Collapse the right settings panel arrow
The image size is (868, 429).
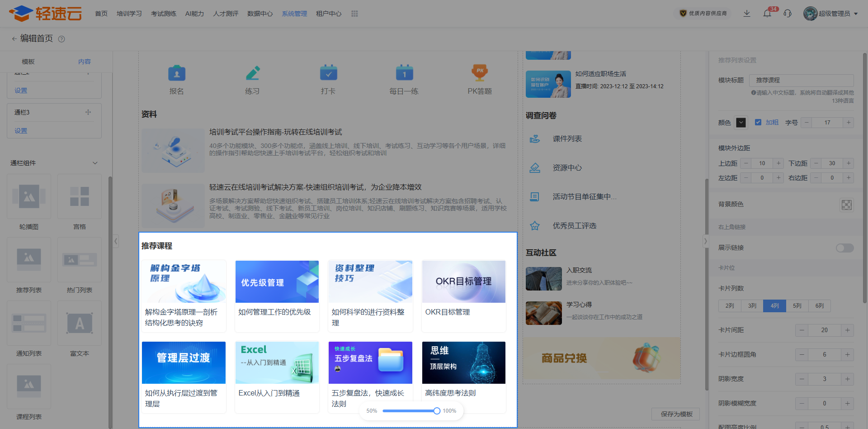tap(705, 241)
